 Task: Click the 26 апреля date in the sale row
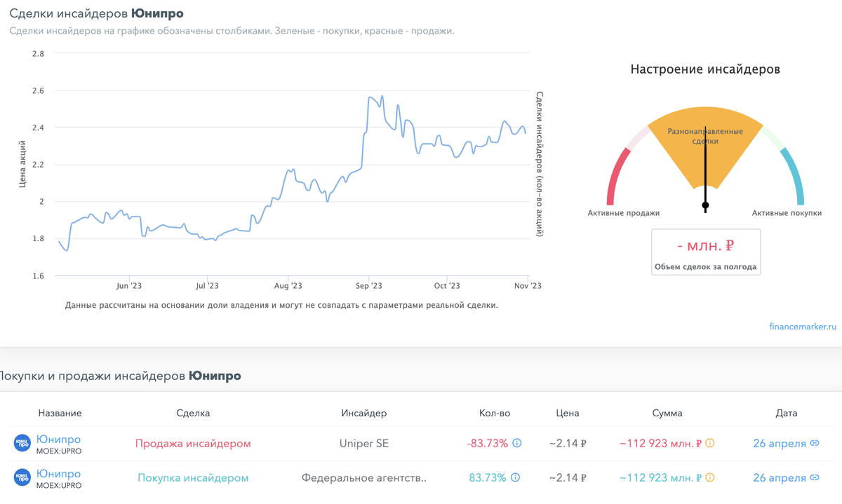[x=779, y=443]
